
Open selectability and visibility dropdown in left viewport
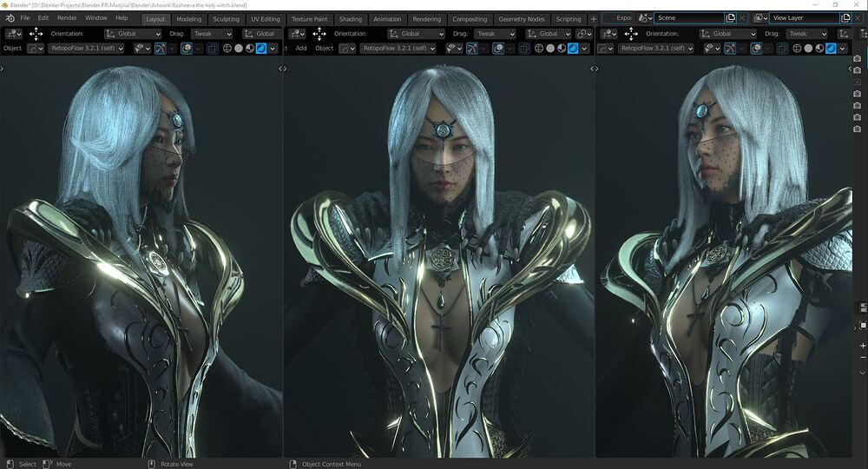point(142,48)
